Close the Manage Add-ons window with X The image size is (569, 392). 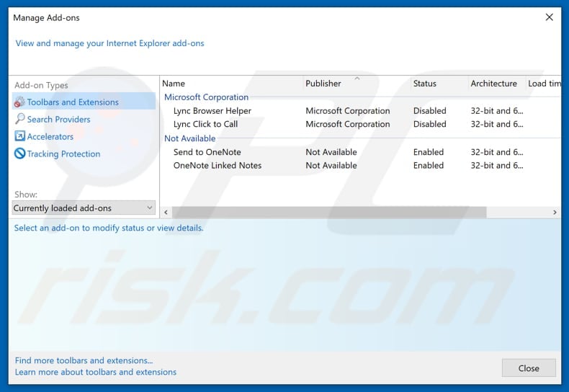pos(549,17)
